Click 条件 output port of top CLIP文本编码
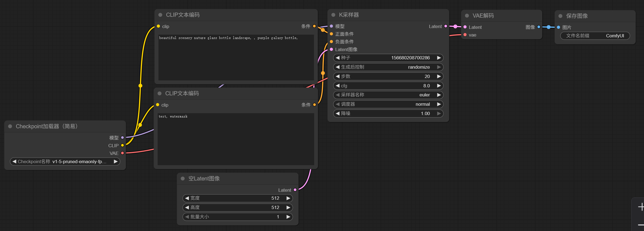The height and width of the screenshot is (231, 644). tap(314, 26)
